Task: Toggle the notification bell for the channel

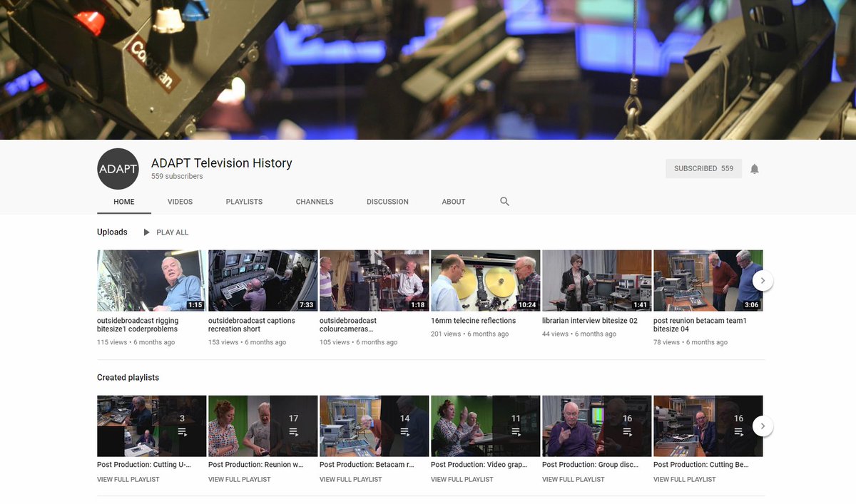Action: pos(755,169)
